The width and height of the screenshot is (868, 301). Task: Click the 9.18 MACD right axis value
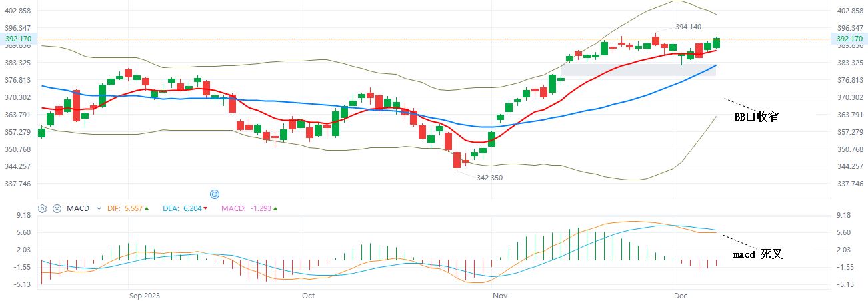[x=843, y=215]
